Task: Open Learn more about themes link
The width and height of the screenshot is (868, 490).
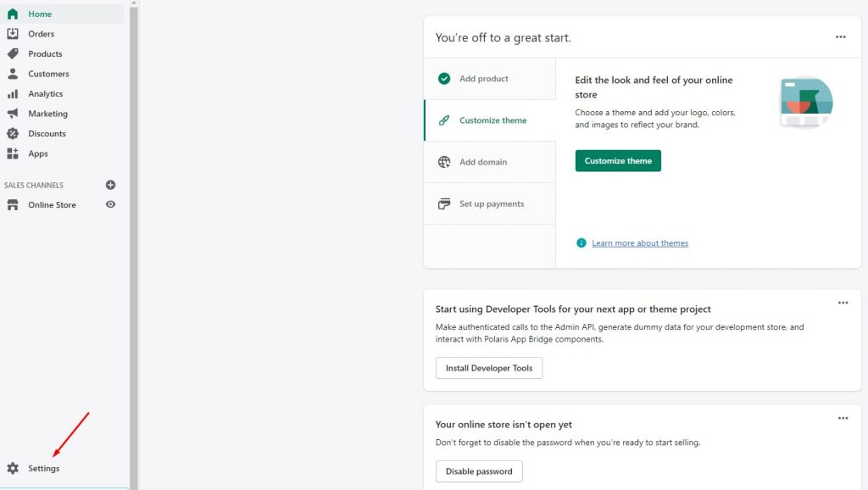Action: pyautogui.click(x=640, y=243)
